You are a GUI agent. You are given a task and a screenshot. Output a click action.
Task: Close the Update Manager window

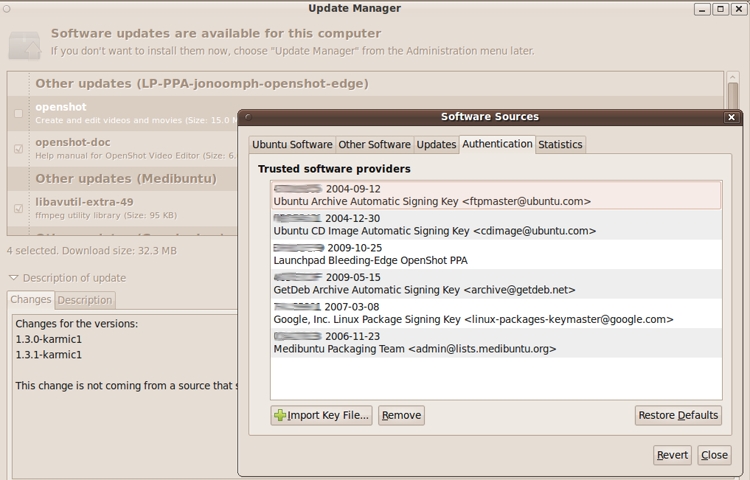[x=739, y=9]
